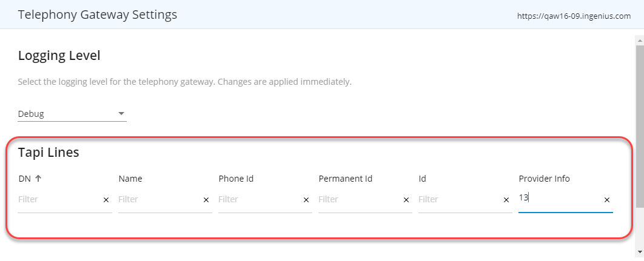The height and width of the screenshot is (261, 644).
Task: Clear the Id filter with its X icon
Action: 506,200
